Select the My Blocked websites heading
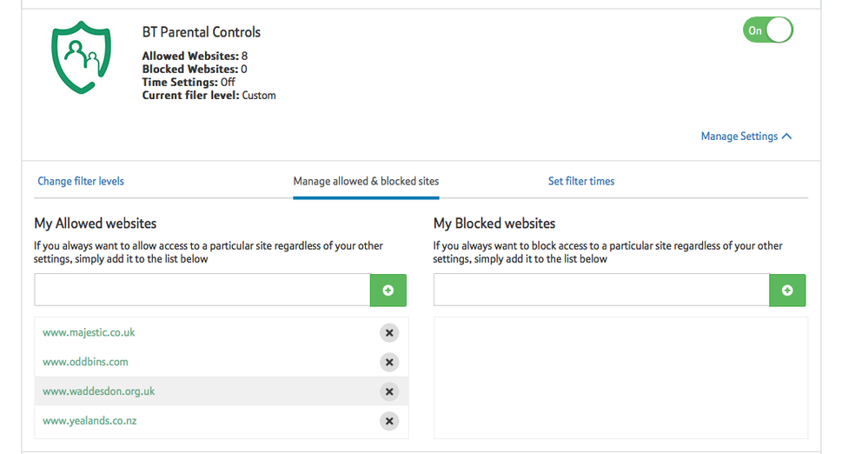Image resolution: width=868 pixels, height=454 pixels. pyautogui.click(x=494, y=224)
